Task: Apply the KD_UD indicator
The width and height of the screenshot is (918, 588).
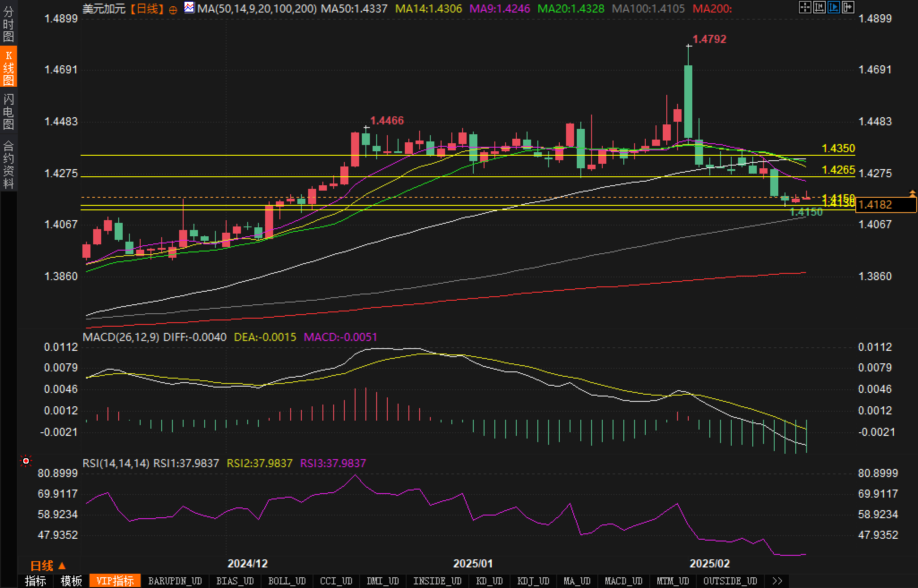Action: pyautogui.click(x=489, y=581)
